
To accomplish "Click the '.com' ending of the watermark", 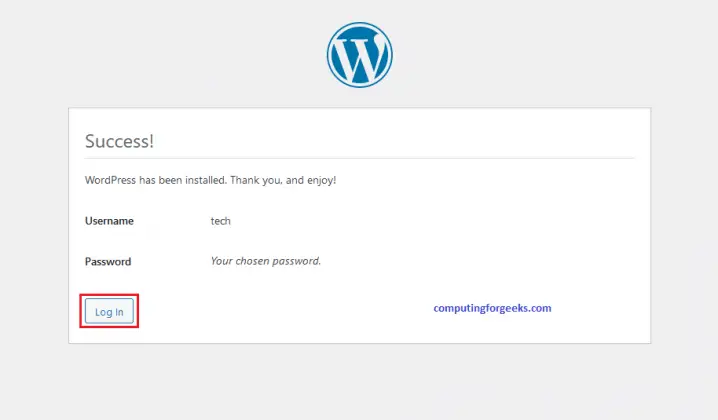I will point(540,308).
